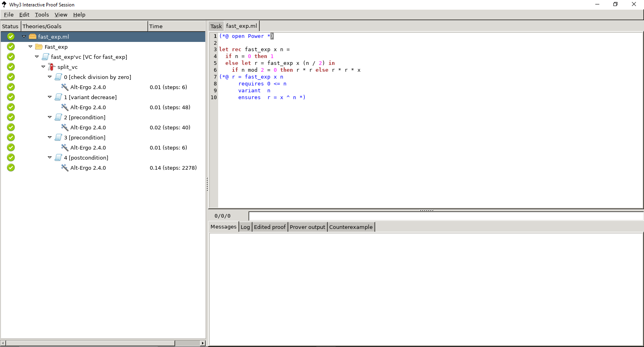Viewport: 644px width, 347px height.
Task: Click the goal icon for check division by zero
Action: click(x=58, y=77)
